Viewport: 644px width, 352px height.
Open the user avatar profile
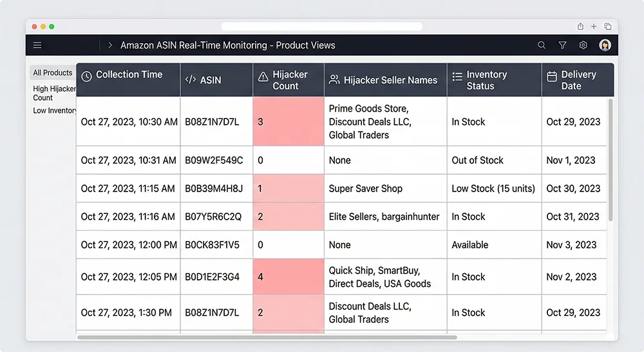coord(605,45)
